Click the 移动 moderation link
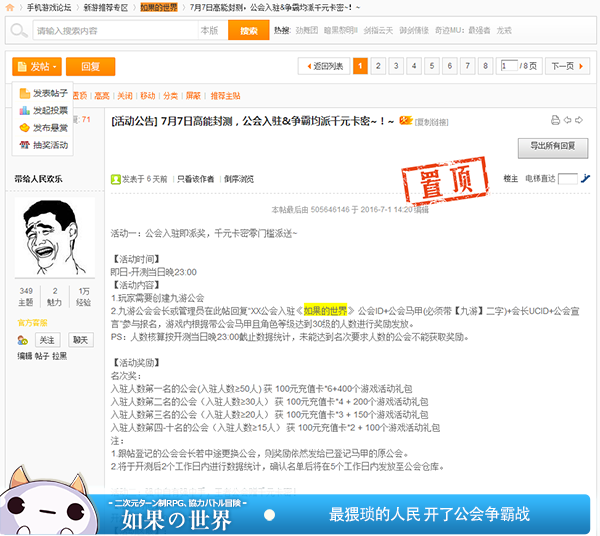 148,96
